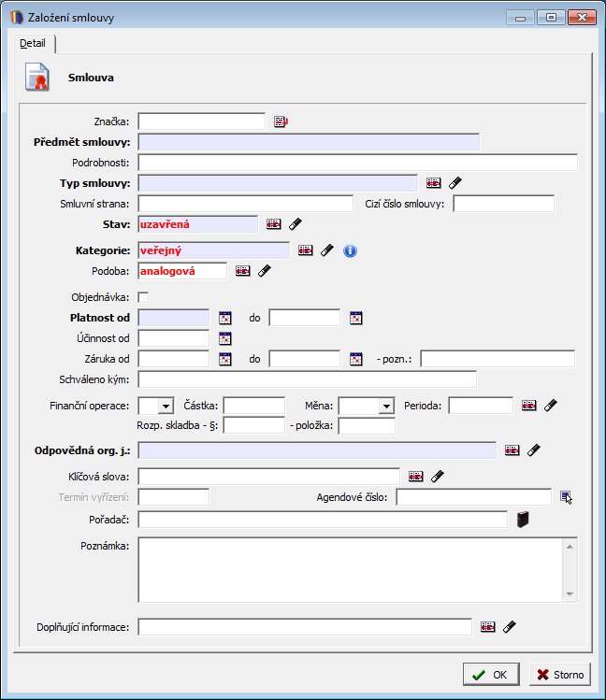Focus the Schváleno kým field
Image resolution: width=606 pixels, height=700 pixels.
(307, 379)
